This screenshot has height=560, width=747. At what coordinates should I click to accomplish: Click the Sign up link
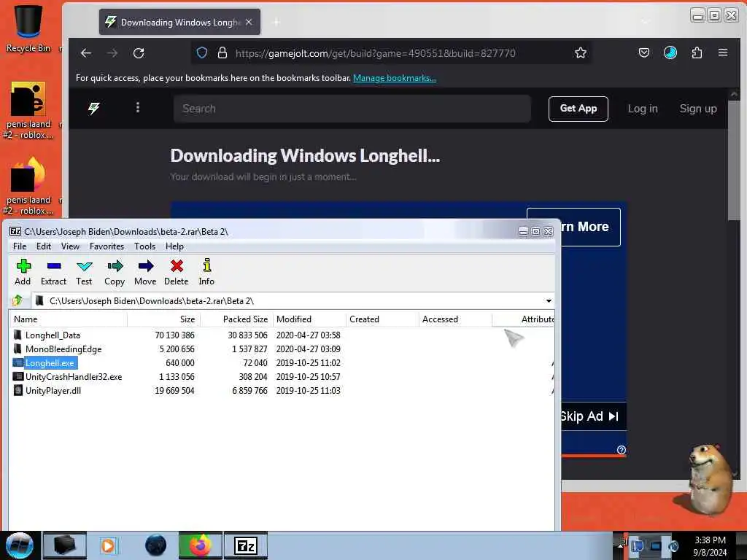pyautogui.click(x=698, y=109)
